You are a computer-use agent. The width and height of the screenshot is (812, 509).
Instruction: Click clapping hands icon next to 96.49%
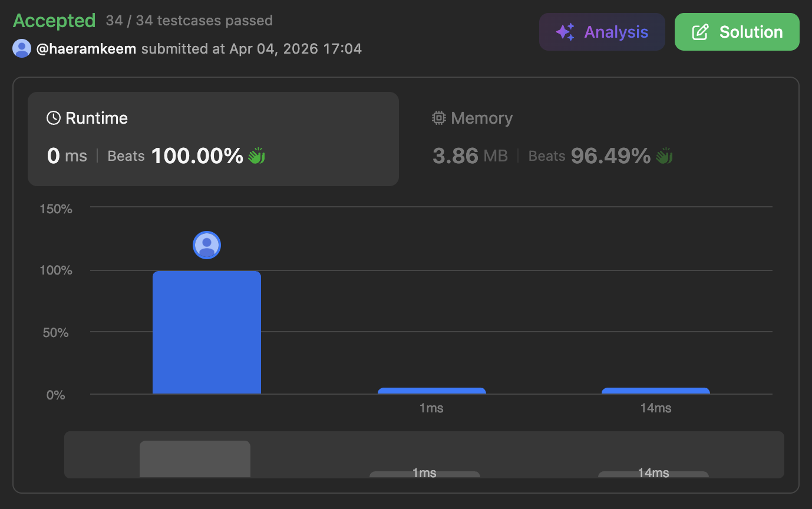[664, 156]
